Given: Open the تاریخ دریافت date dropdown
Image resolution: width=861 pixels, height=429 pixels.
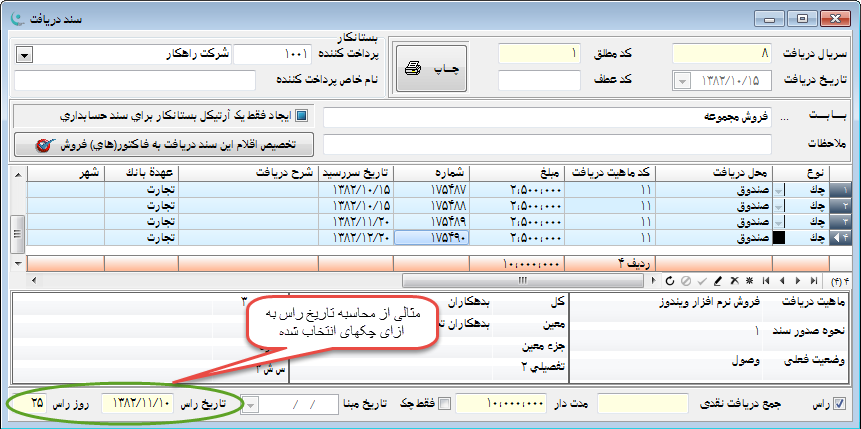Looking at the screenshot, I should 682,80.
